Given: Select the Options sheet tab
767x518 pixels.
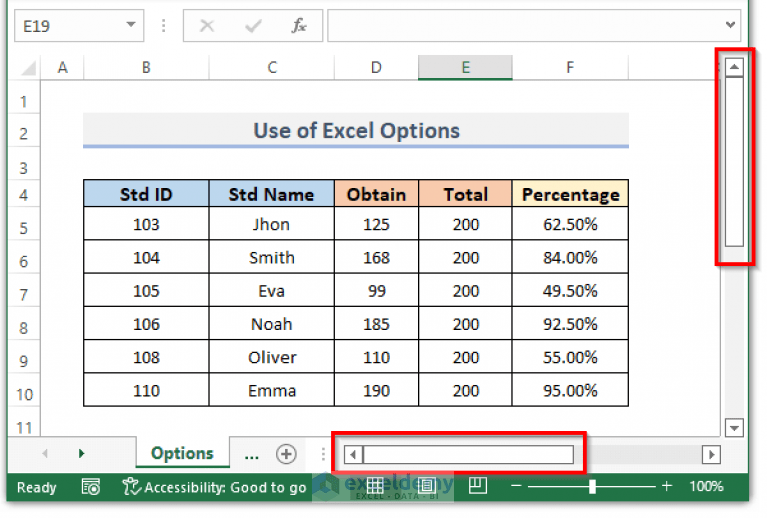Looking at the screenshot, I should 183,455.
